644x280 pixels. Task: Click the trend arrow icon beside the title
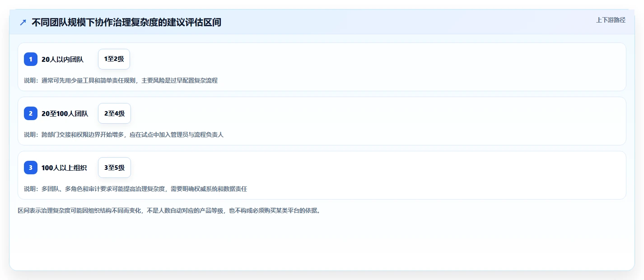click(x=23, y=22)
